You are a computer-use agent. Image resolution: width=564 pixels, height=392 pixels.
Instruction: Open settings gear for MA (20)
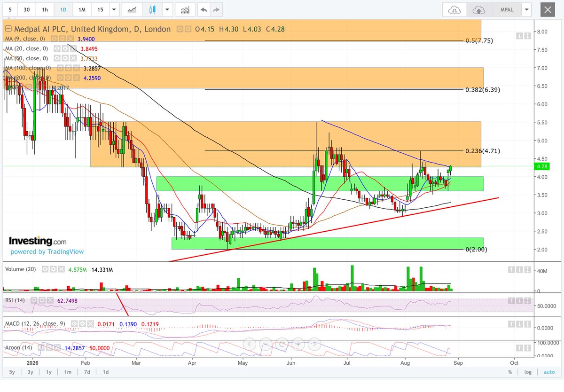pyautogui.click(x=65, y=48)
